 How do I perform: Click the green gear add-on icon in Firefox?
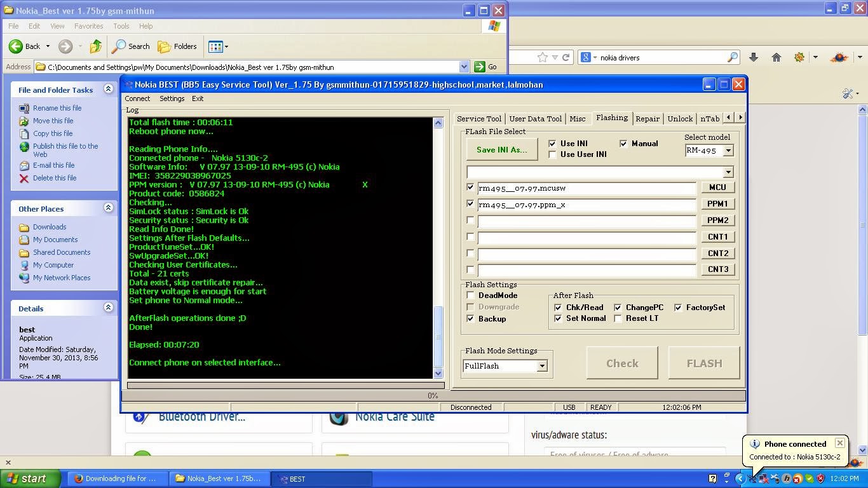(799, 57)
